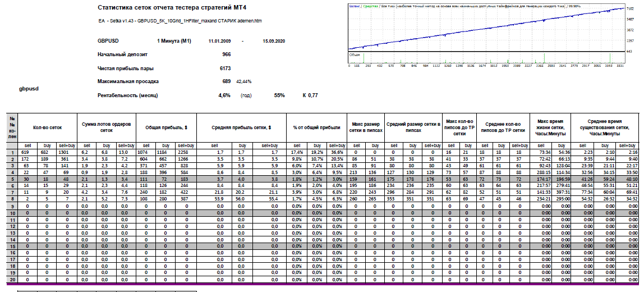Viewport: 644px width, 292px height.
Task: Click the '1266' total profit cell in row 2
Action: point(186,159)
